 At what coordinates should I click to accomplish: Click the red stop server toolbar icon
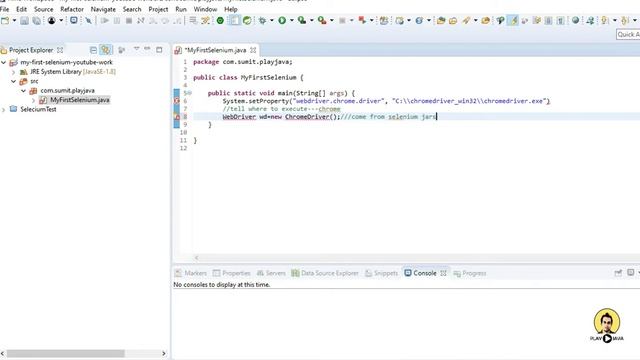[x=362, y=20]
